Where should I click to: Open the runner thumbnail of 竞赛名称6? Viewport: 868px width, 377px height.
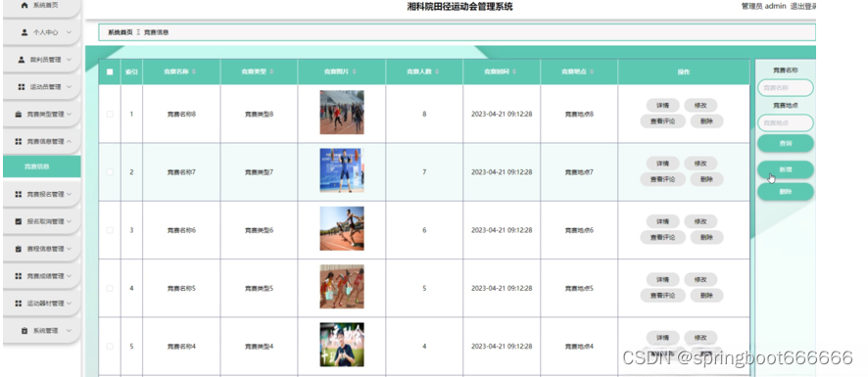click(x=342, y=228)
